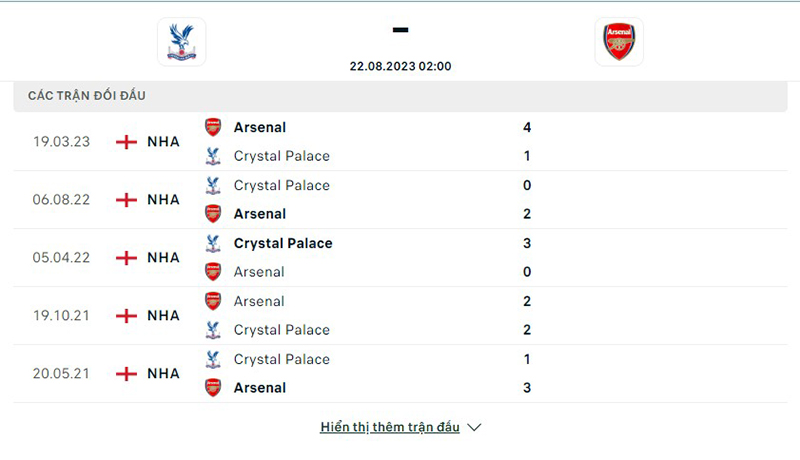
Task: Click Arsenal logo in 19.03.23 match
Action: [213, 127]
